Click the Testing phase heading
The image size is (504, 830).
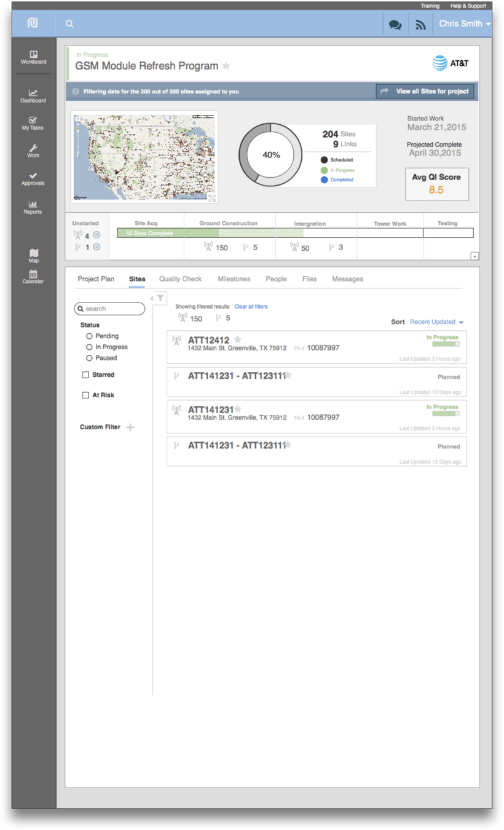[x=447, y=223]
